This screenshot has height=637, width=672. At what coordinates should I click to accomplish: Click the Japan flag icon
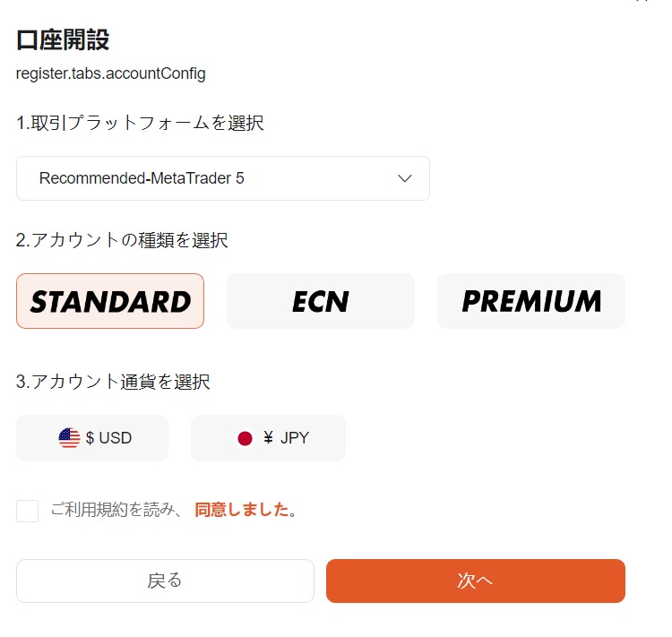(x=245, y=438)
